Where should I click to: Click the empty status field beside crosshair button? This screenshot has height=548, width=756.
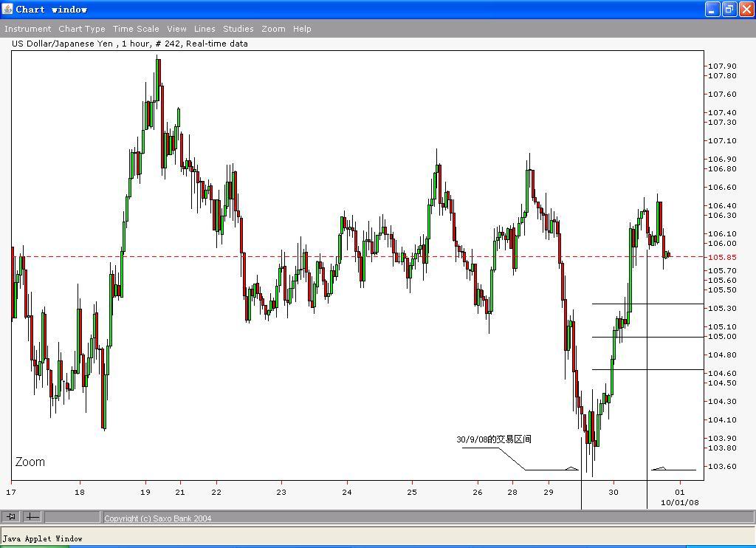[x=72, y=517]
